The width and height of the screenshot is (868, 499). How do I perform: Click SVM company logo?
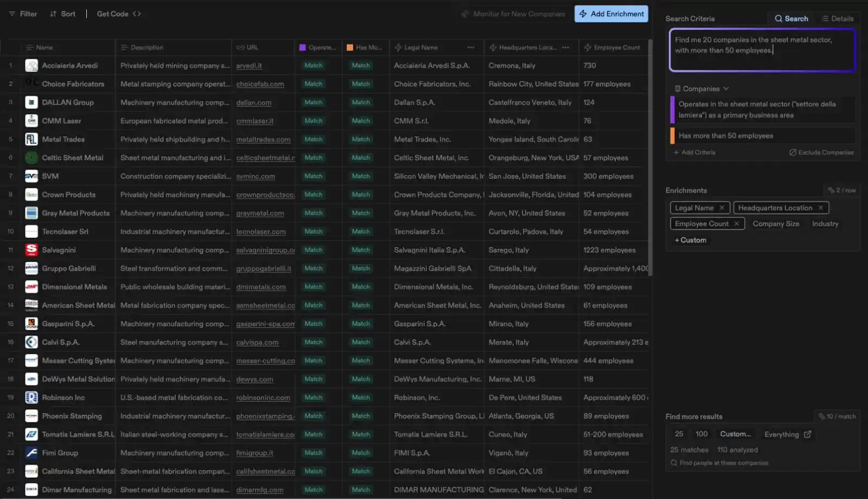click(x=31, y=176)
